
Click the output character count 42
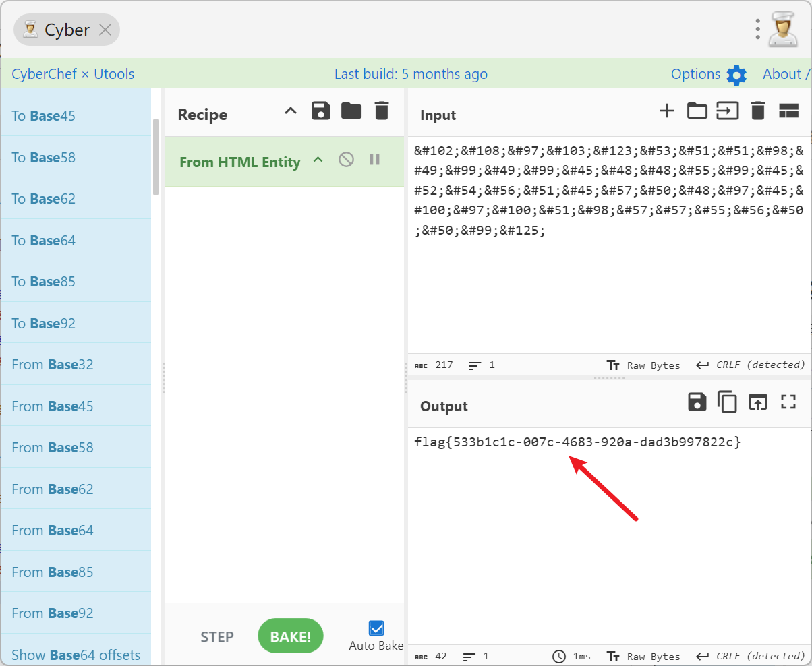[430, 657]
